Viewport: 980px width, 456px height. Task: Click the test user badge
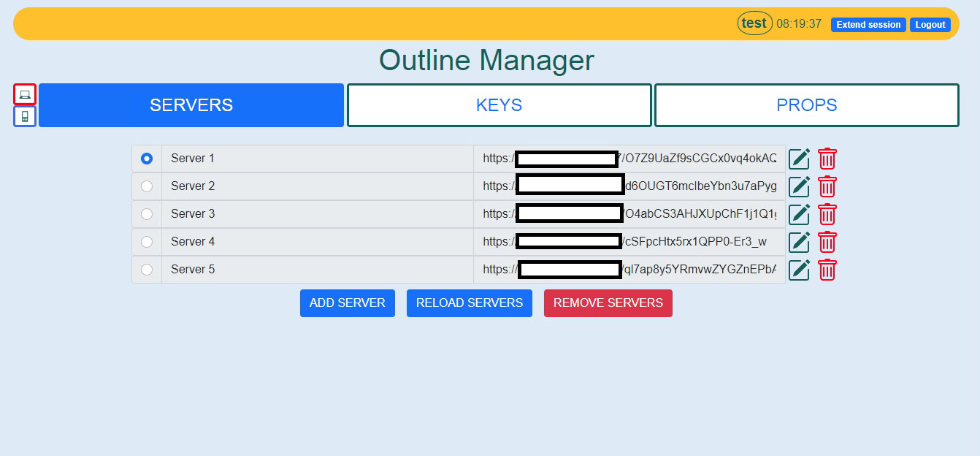coord(754,23)
